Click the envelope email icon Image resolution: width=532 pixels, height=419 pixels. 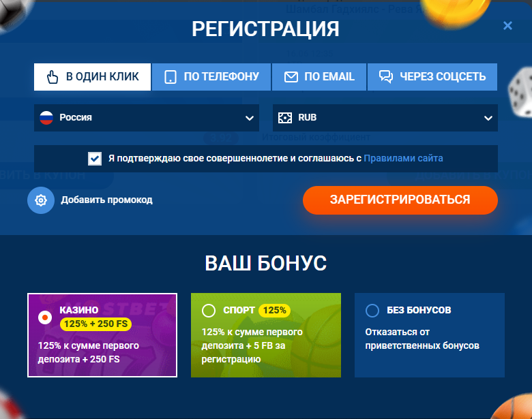pyautogui.click(x=291, y=77)
